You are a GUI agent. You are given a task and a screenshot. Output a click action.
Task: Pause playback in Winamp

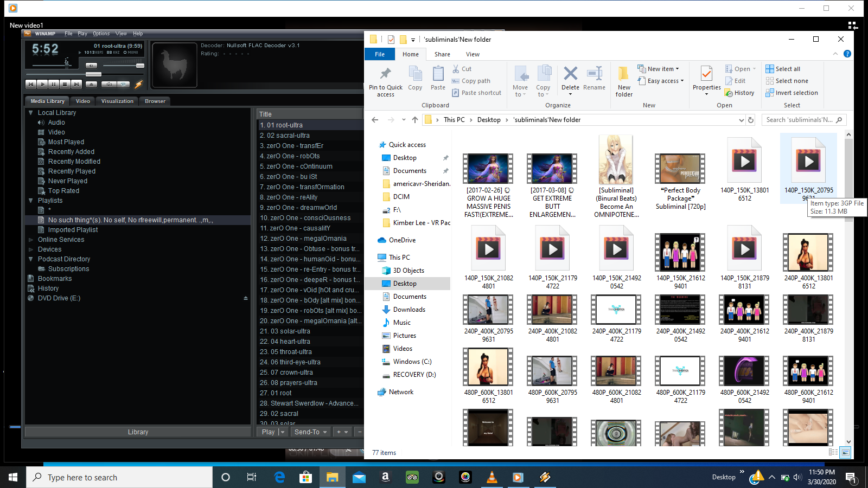point(54,84)
